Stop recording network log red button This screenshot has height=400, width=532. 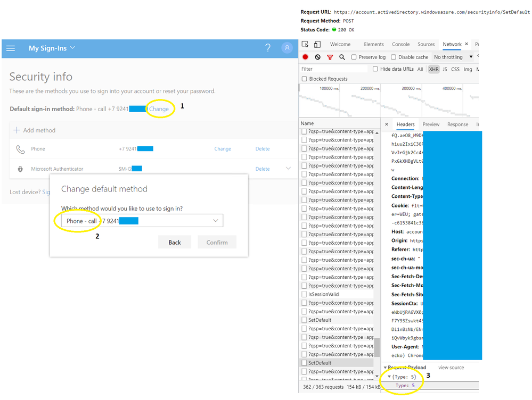[x=305, y=57]
